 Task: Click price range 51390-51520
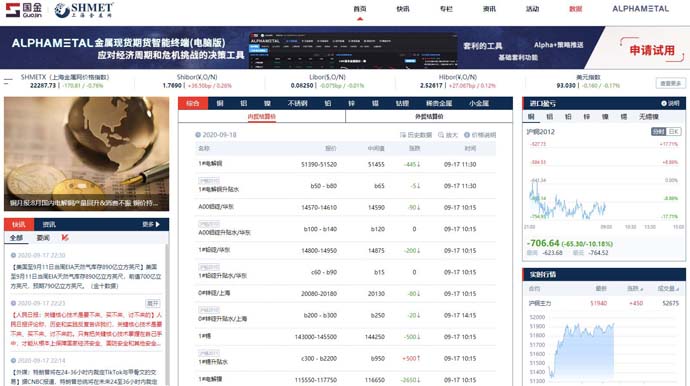319,165
